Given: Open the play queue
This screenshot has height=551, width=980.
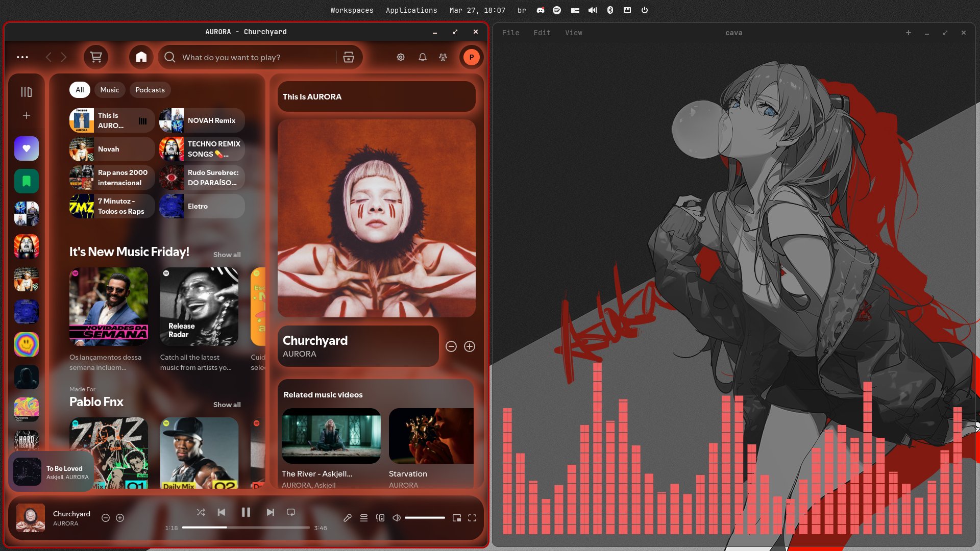Looking at the screenshot, I should [364, 518].
